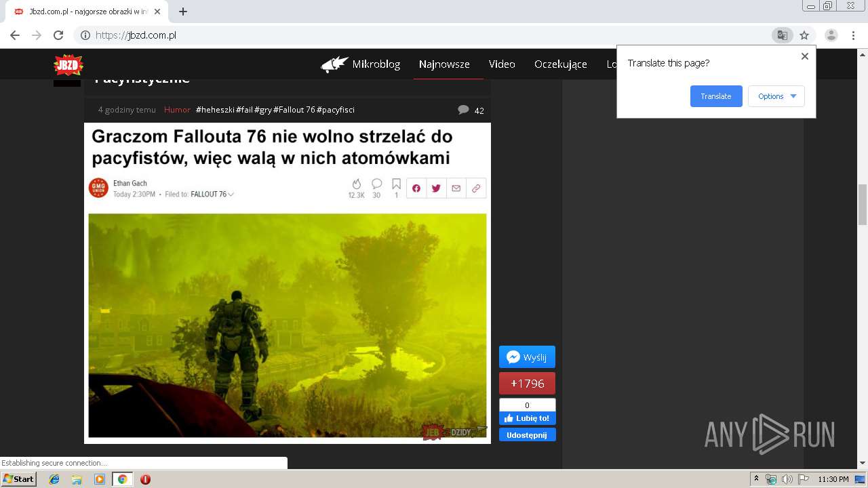Click the browser Forward arrow
The height and width of the screenshot is (488, 868).
(x=37, y=35)
